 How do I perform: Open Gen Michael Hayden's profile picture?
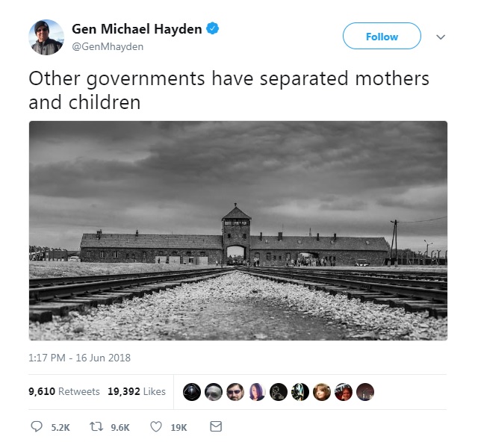tap(46, 37)
